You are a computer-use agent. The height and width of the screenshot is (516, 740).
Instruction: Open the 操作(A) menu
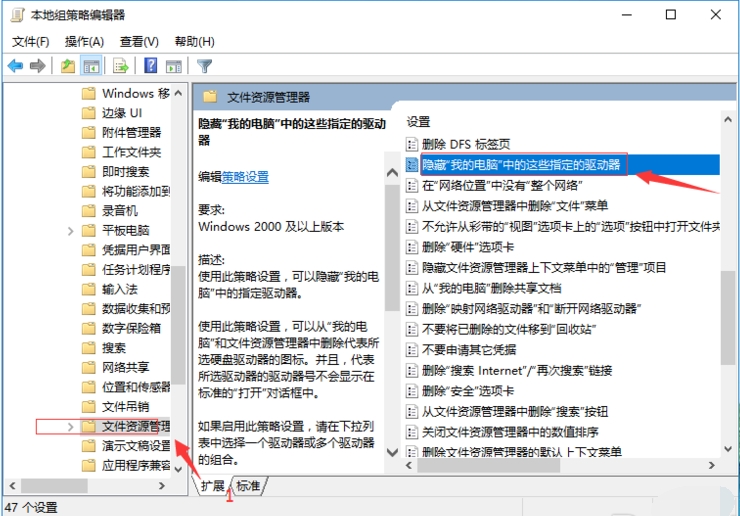[84, 42]
